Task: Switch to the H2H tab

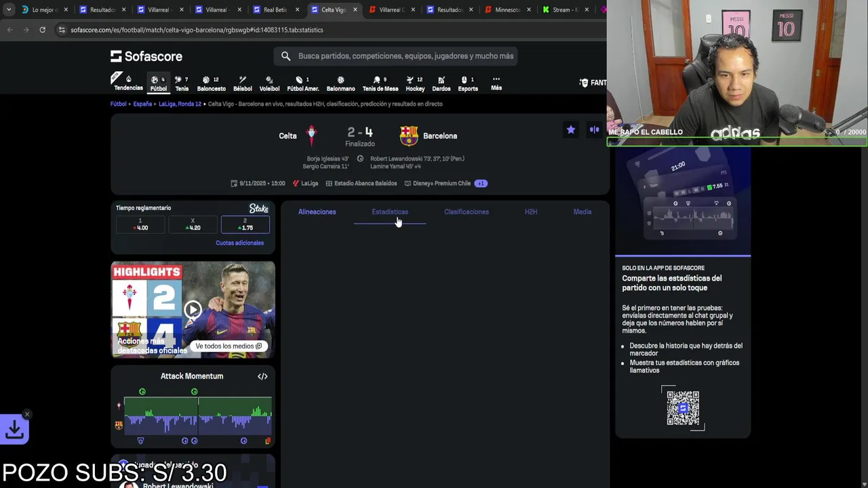Action: [531, 211]
